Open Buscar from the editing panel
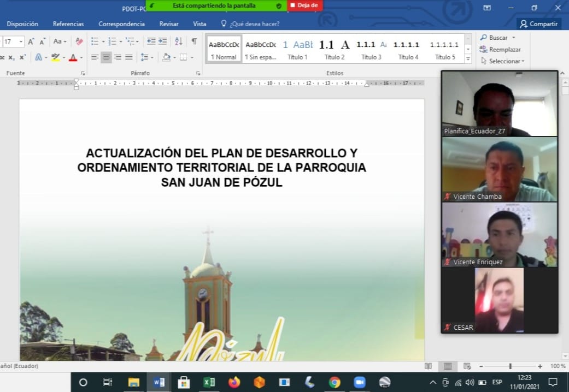The height and width of the screenshot is (392, 569). (497, 37)
